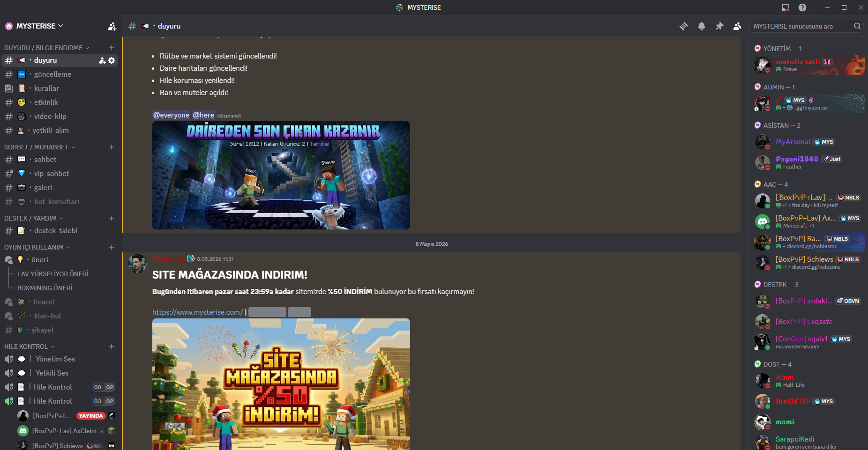This screenshot has height=450, width=868.
Task: Click the @here mention
Action: 203,115
